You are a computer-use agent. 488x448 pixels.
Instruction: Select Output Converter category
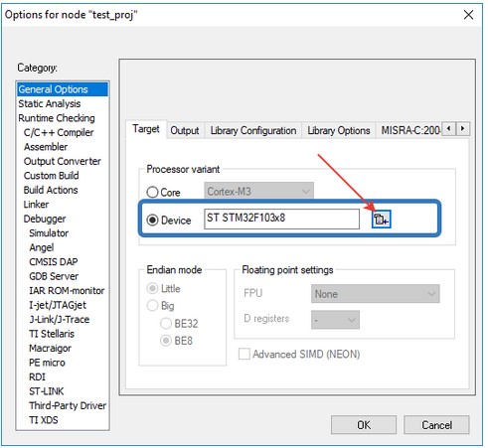point(63,161)
